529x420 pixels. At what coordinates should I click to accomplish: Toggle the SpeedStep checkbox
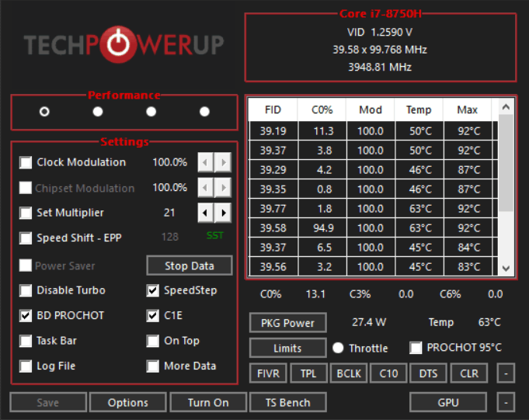point(154,290)
